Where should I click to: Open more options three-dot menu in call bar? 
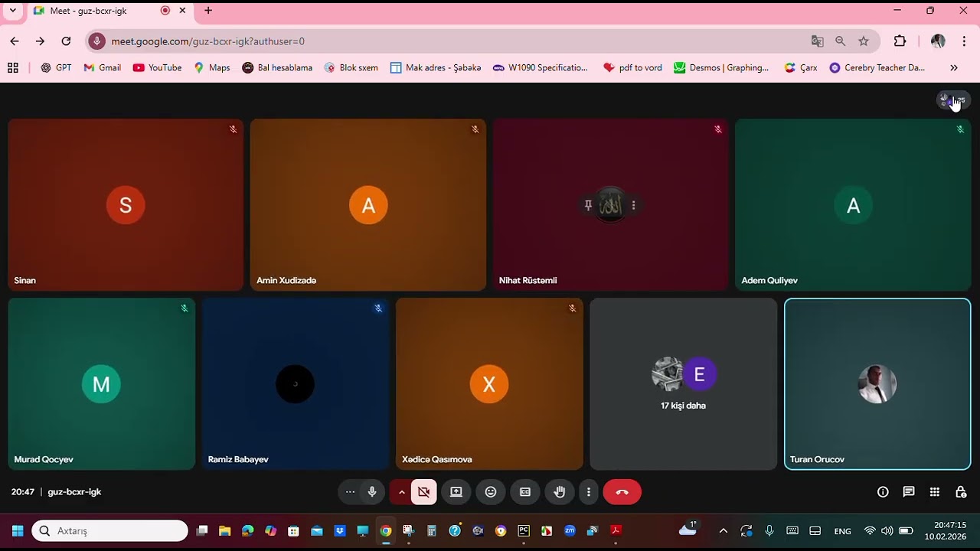pyautogui.click(x=589, y=492)
